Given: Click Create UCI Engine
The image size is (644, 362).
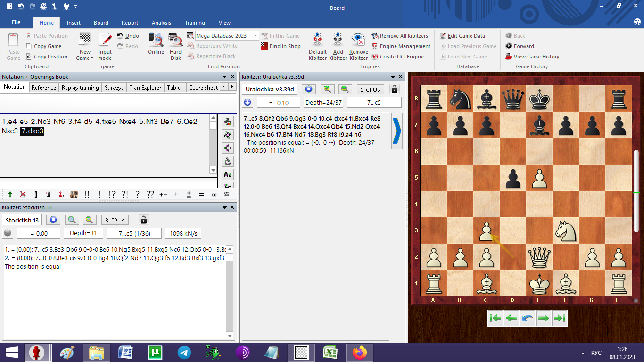Looking at the screenshot, I should (x=397, y=57).
